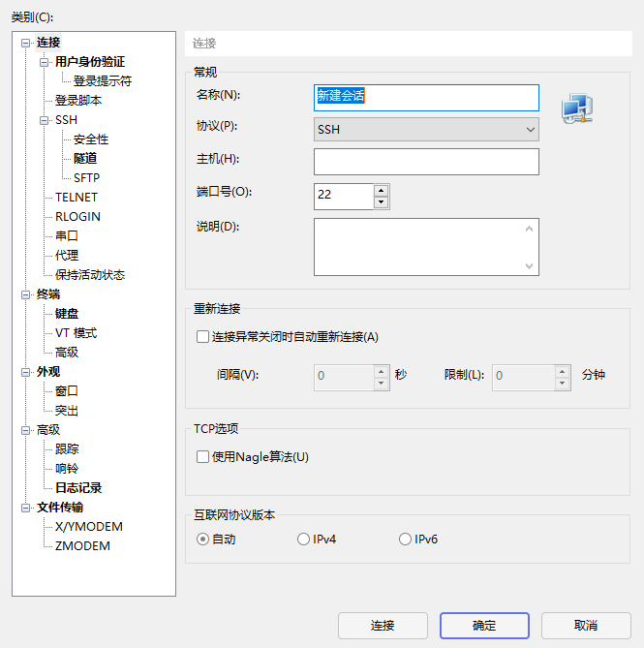Select X/YMODEM tree item

pos(89,527)
